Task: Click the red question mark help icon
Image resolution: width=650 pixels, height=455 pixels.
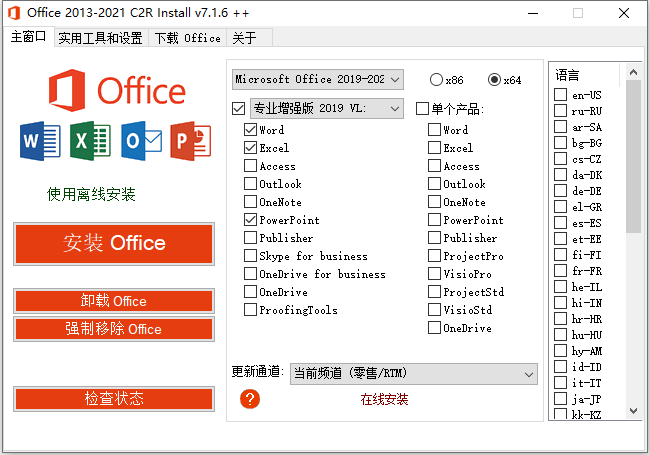Action: pos(250,399)
